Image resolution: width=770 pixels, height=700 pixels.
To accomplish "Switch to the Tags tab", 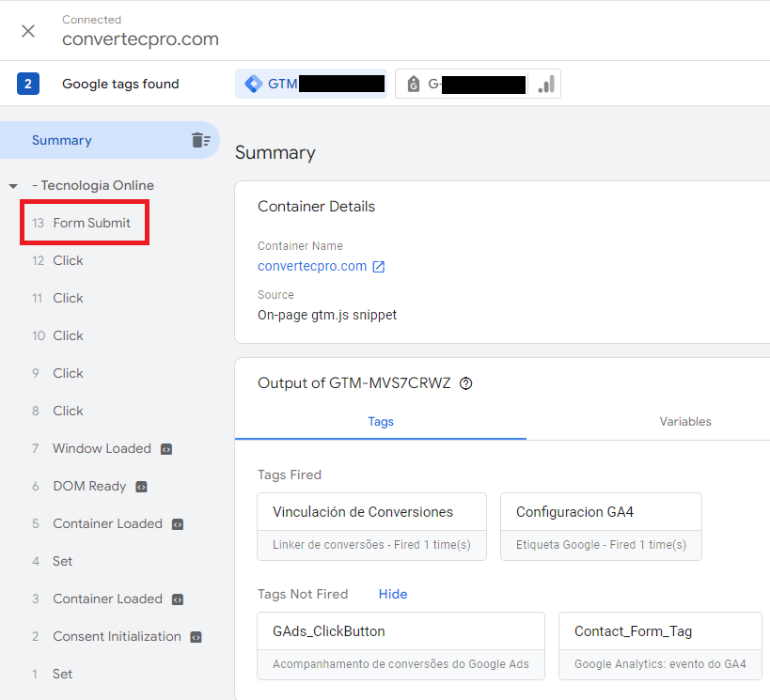I will point(381,422).
